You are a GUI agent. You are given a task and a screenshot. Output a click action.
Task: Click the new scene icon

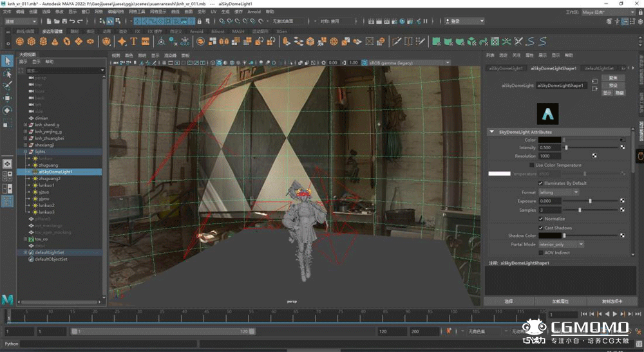click(50, 21)
